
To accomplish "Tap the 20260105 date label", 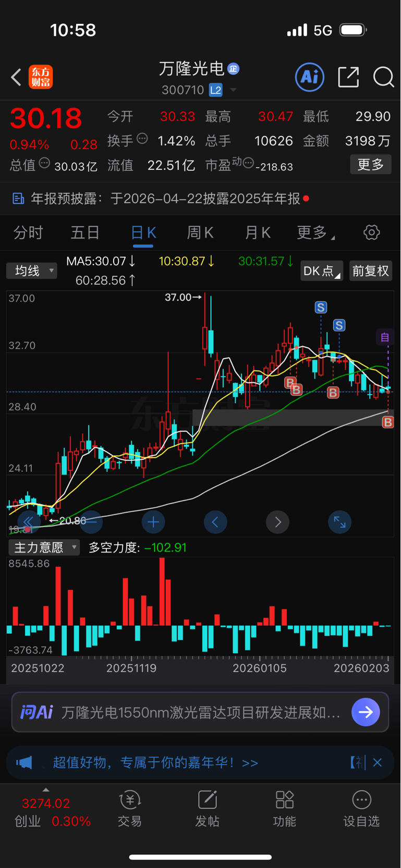I will click(x=260, y=668).
